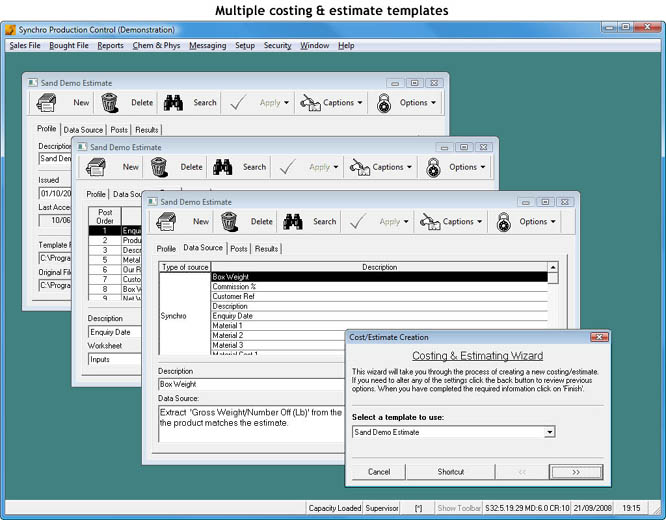Viewport: 666px width, 520px height.
Task: Click the Search binoculars icon in the front estimate window
Action: pyautogui.click(x=293, y=222)
